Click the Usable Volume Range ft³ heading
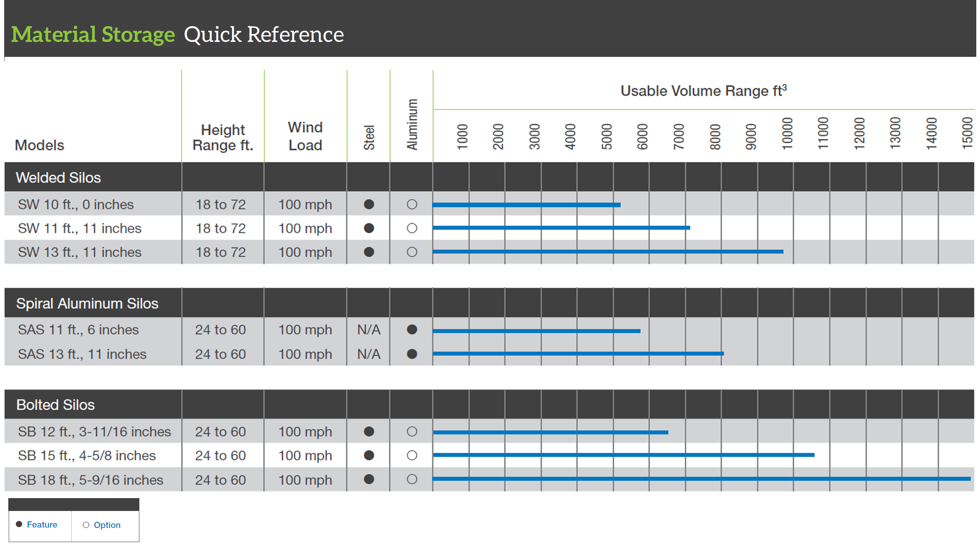The width and height of the screenshot is (980, 545). click(x=704, y=90)
